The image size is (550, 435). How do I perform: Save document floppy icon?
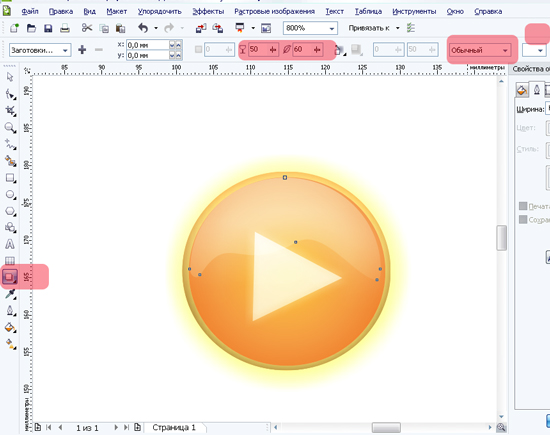pyautogui.click(x=48, y=28)
